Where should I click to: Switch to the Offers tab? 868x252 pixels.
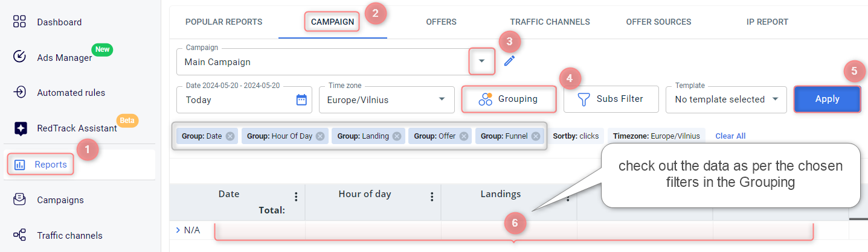click(441, 22)
